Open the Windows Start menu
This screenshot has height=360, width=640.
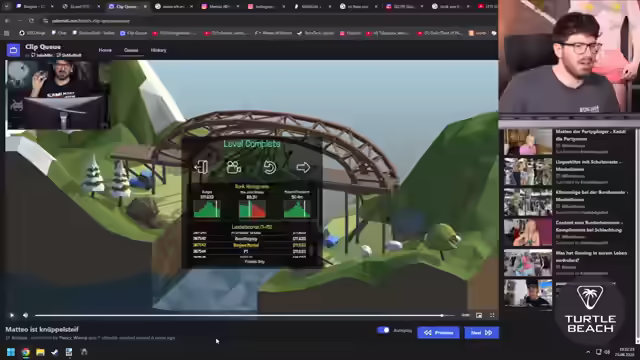click(x=11, y=352)
